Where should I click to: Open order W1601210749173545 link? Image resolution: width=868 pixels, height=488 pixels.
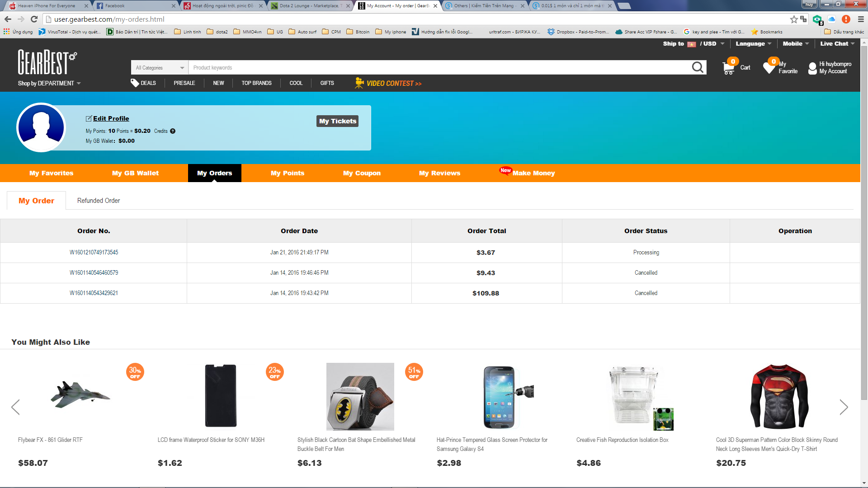point(94,253)
